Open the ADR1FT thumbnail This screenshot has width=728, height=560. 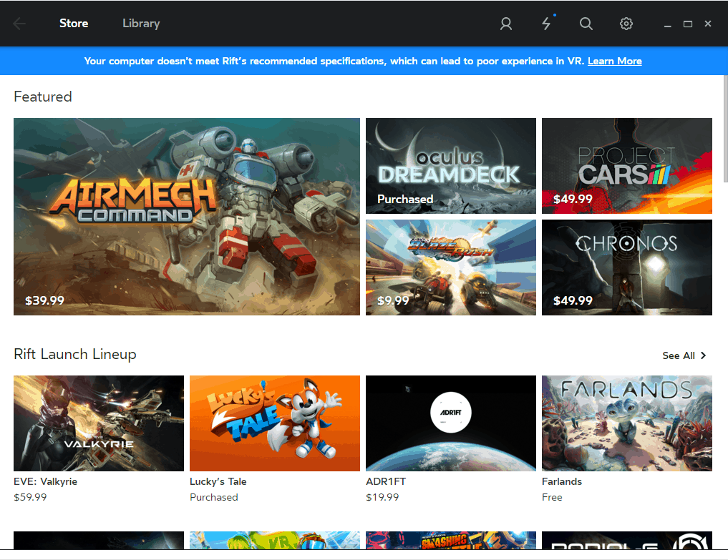[x=451, y=423]
